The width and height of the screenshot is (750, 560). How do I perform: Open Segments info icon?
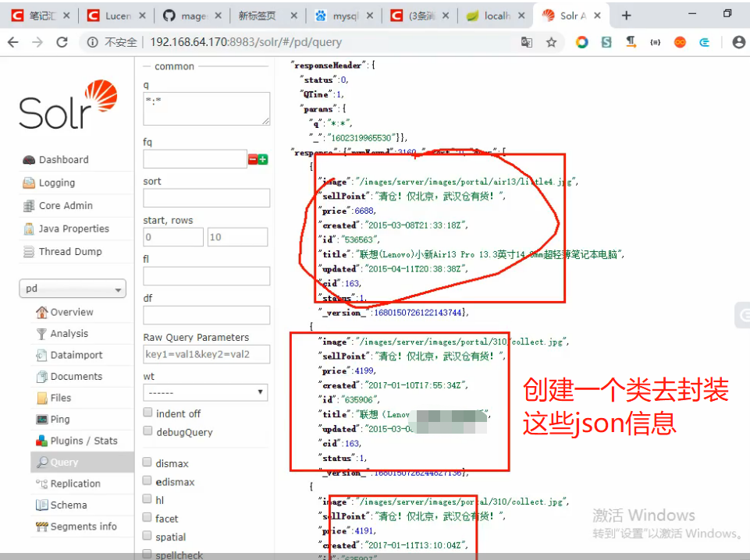point(41,526)
